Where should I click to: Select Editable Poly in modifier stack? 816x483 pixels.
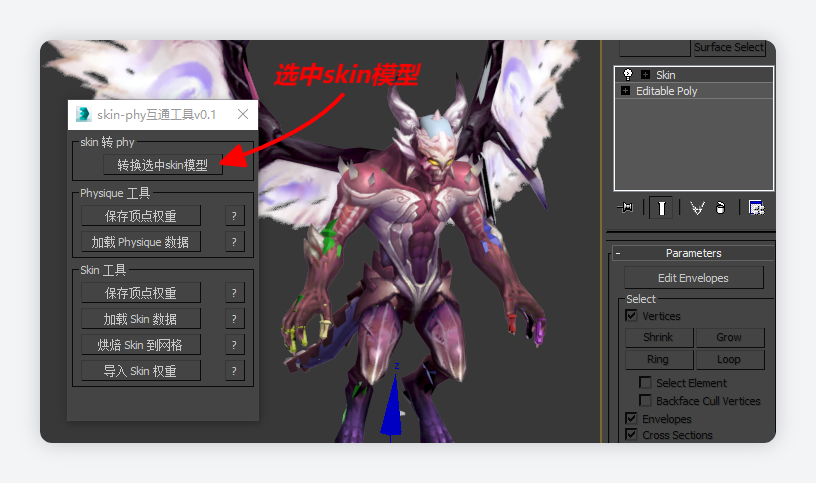point(666,91)
